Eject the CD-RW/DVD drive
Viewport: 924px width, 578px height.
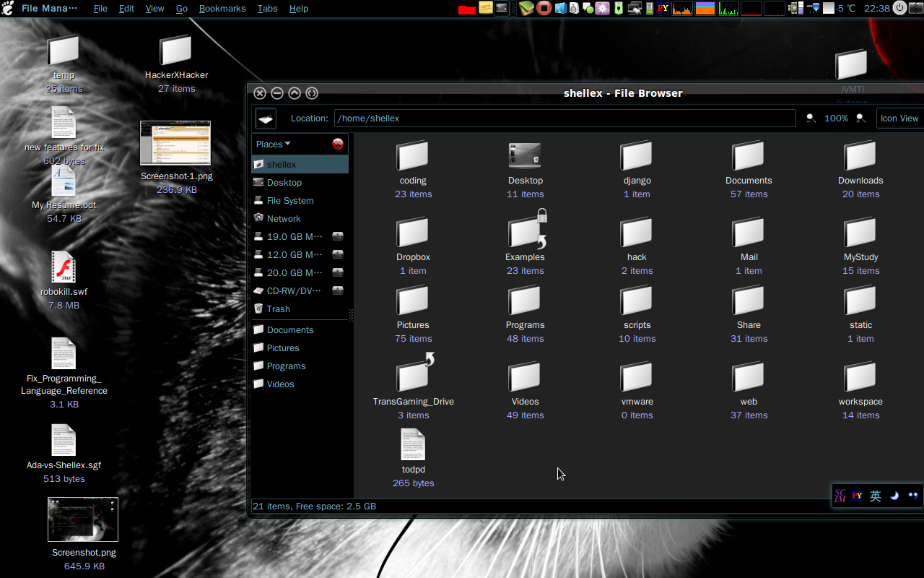click(x=337, y=290)
